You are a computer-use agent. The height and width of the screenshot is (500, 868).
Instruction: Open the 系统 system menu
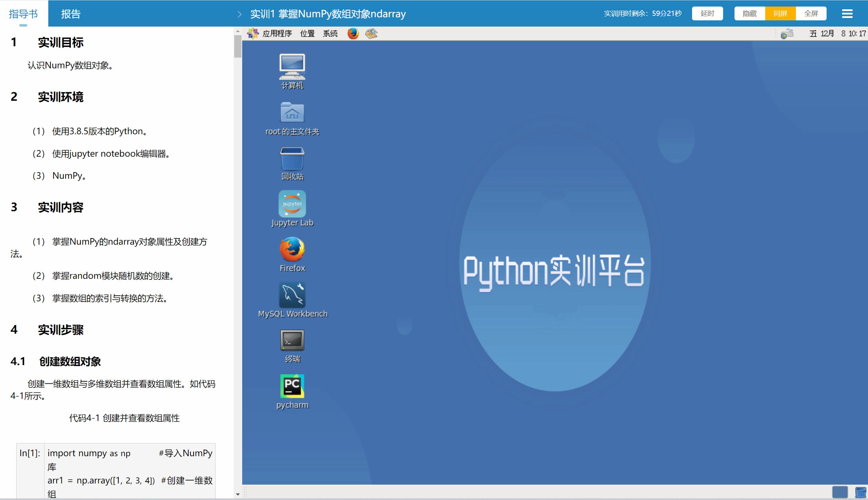330,33
